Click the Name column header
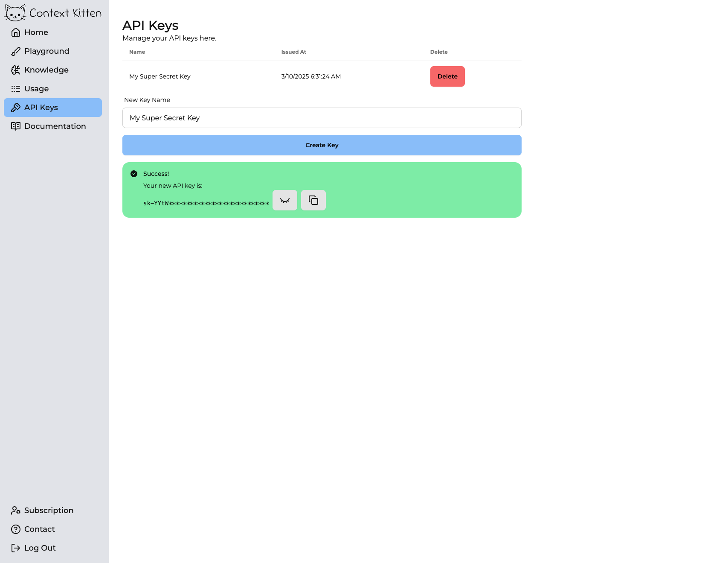This screenshot has height=563, width=728. click(137, 52)
